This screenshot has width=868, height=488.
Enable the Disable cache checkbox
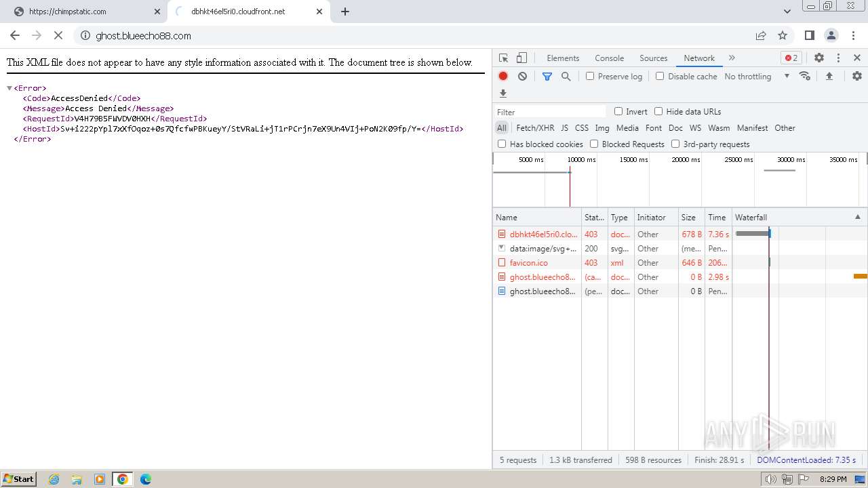[660, 76]
